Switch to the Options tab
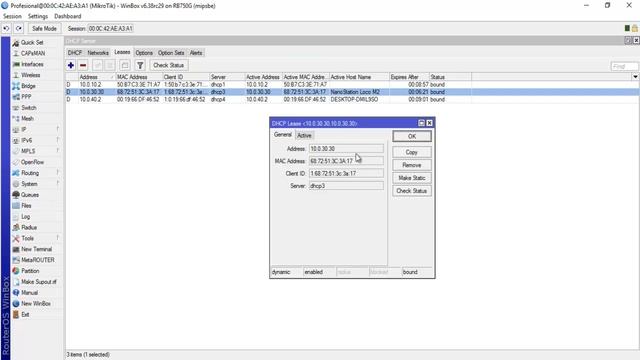Image resolution: width=640 pixels, height=360 pixels. click(x=144, y=53)
